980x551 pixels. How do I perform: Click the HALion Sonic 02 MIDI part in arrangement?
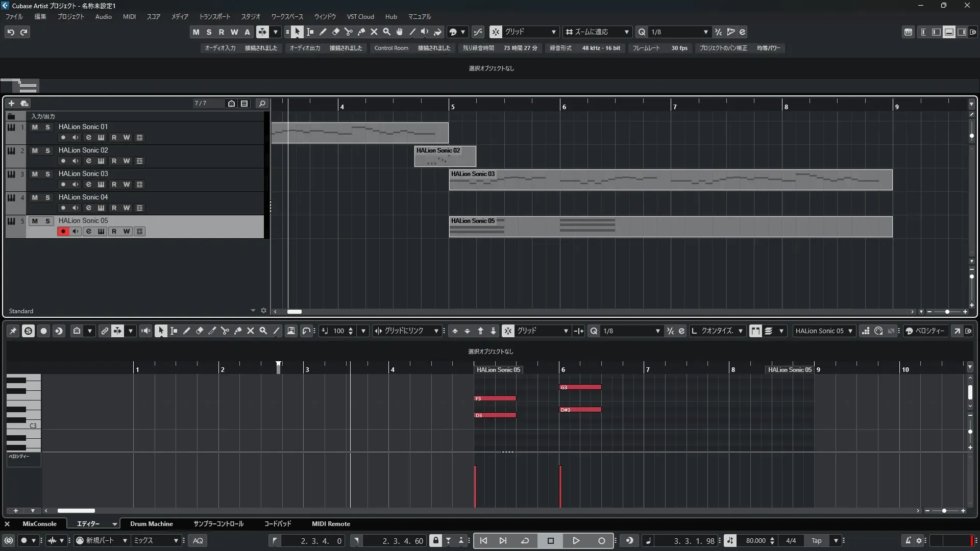(x=445, y=157)
